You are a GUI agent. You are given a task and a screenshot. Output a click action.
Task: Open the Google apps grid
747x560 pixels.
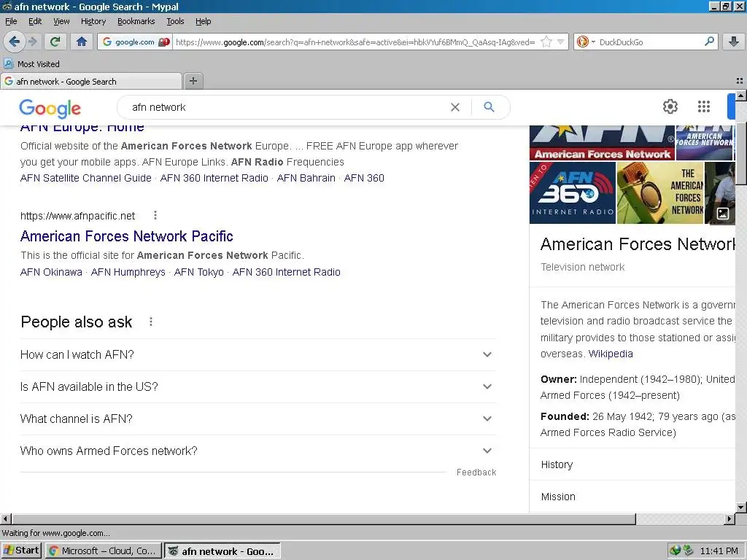[704, 106]
